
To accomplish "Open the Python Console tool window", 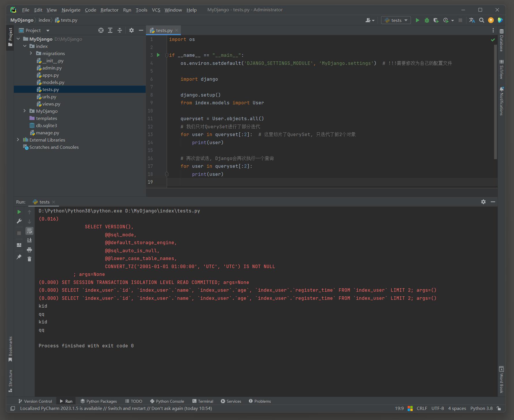I will pyautogui.click(x=167, y=401).
